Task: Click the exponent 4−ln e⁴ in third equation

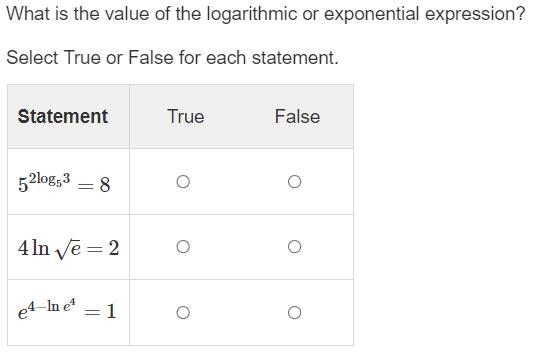Action: click(x=51, y=306)
